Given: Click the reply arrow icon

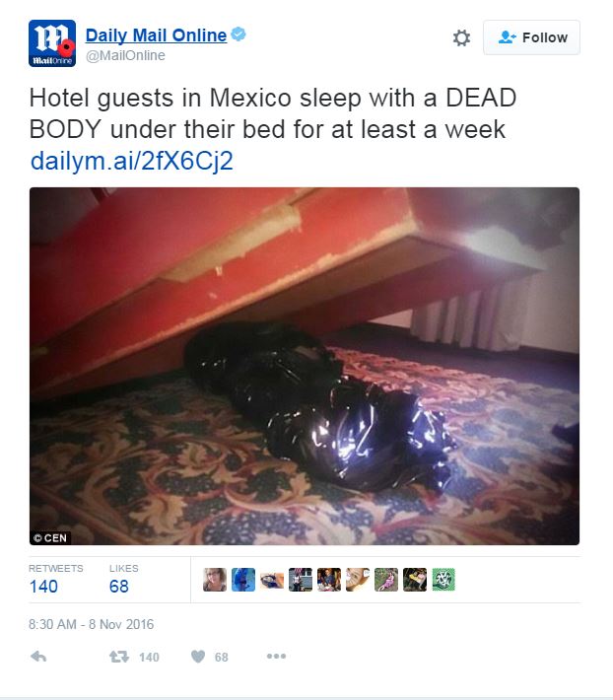Looking at the screenshot, I should click(x=38, y=657).
